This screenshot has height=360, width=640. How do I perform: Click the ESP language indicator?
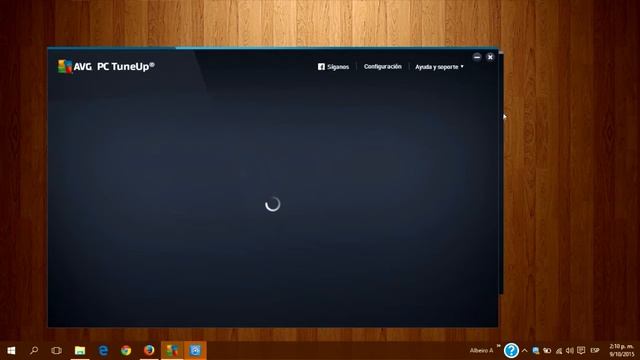pos(595,351)
